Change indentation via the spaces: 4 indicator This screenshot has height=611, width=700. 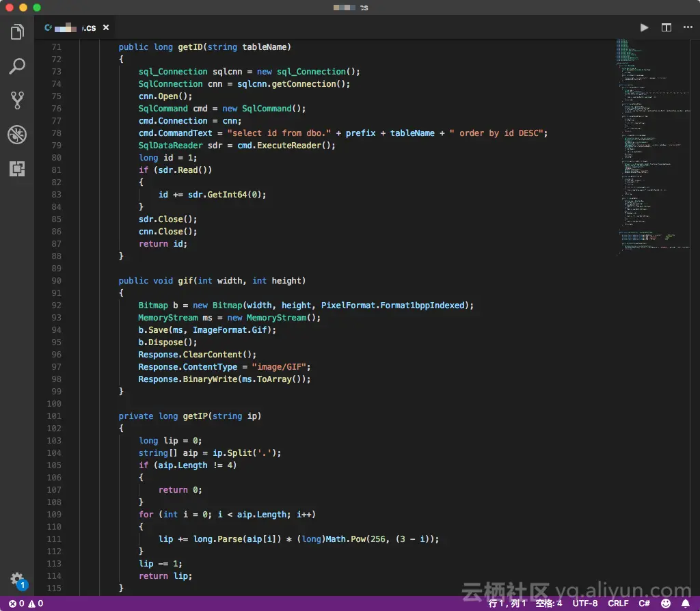tap(549, 603)
